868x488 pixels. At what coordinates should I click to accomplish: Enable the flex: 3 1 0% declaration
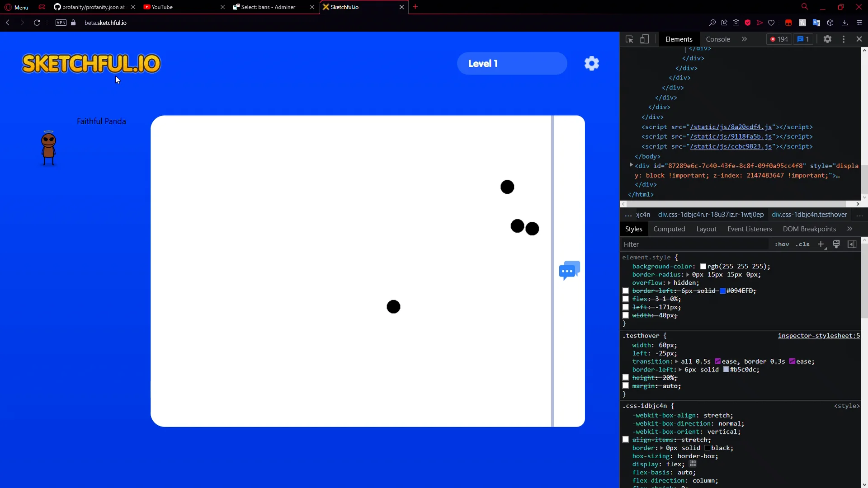click(626, 299)
